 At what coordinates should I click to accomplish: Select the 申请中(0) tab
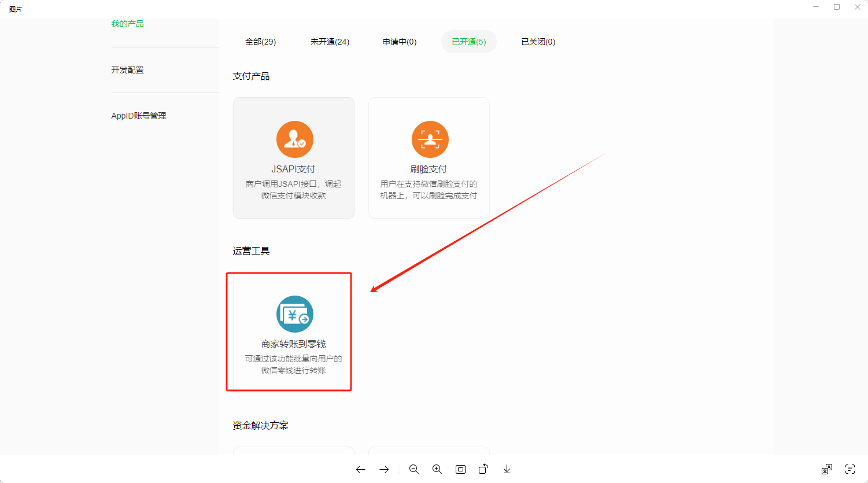(399, 42)
